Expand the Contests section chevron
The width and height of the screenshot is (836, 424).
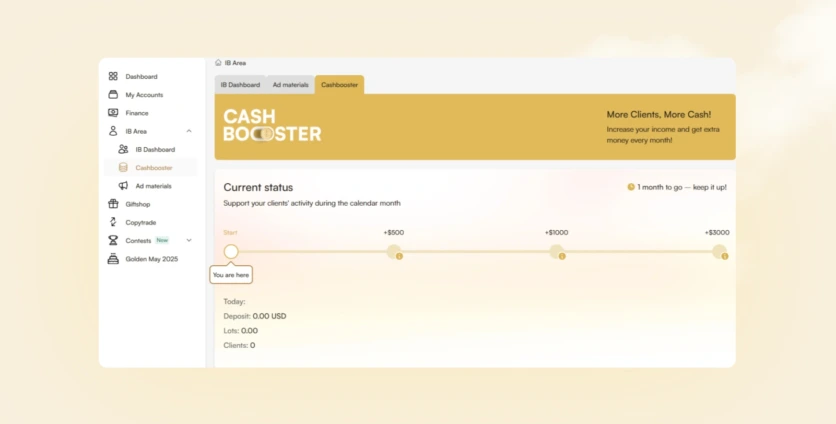coord(189,240)
